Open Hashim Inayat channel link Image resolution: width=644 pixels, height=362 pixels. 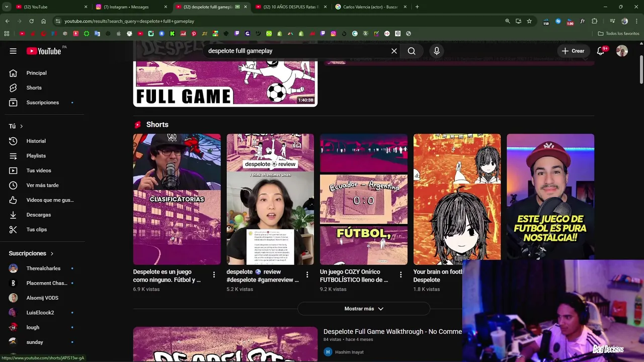pos(349,352)
